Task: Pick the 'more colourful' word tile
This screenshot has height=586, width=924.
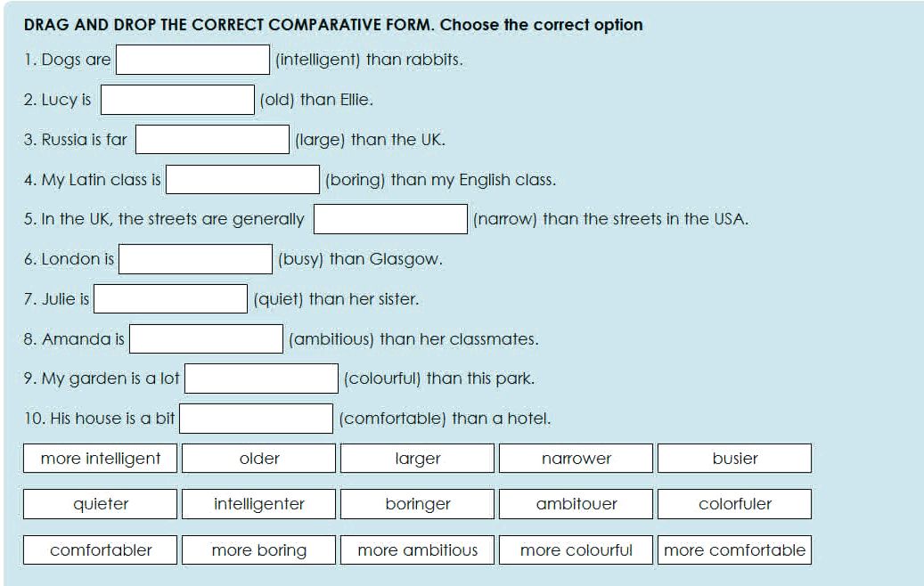Action: (576, 549)
